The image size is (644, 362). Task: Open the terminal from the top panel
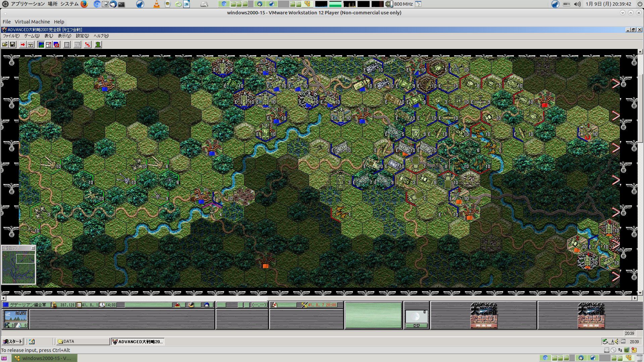click(x=121, y=4)
